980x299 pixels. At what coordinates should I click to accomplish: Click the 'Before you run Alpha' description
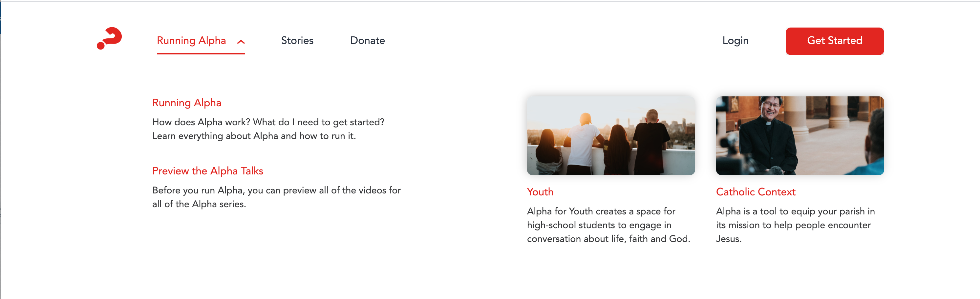[x=277, y=197]
